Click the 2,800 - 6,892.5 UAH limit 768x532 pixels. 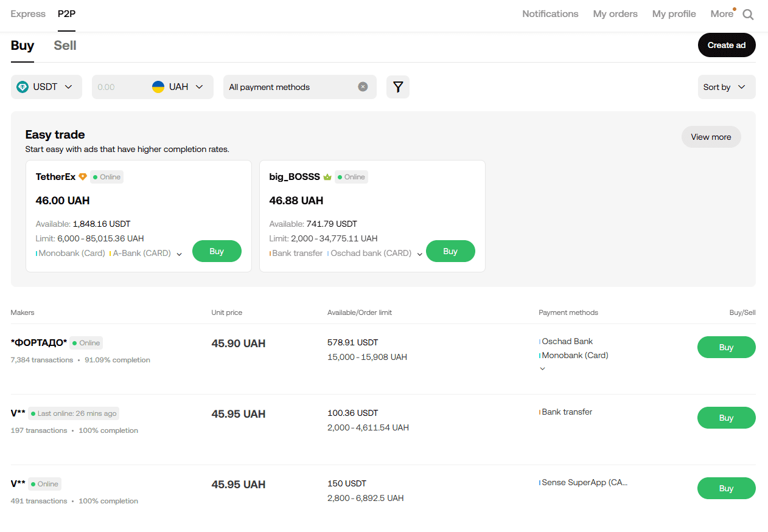click(365, 498)
